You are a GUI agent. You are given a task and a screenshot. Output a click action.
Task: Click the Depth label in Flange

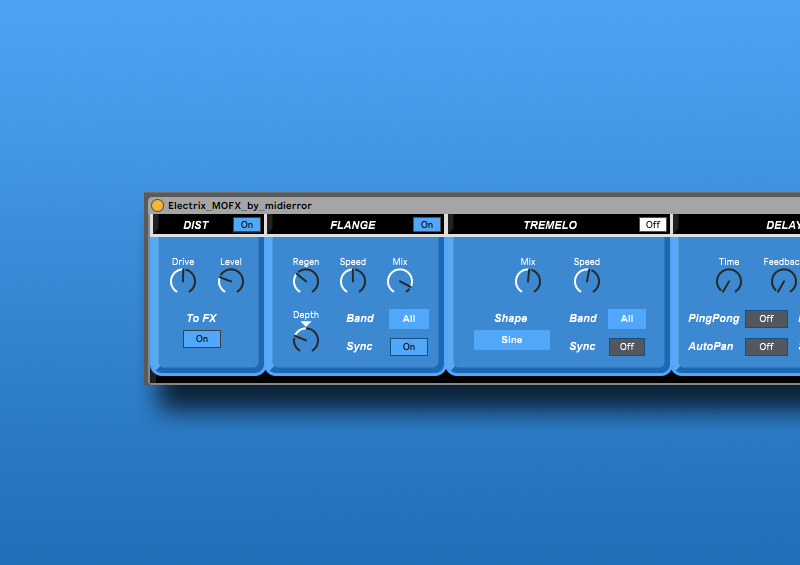click(x=306, y=315)
